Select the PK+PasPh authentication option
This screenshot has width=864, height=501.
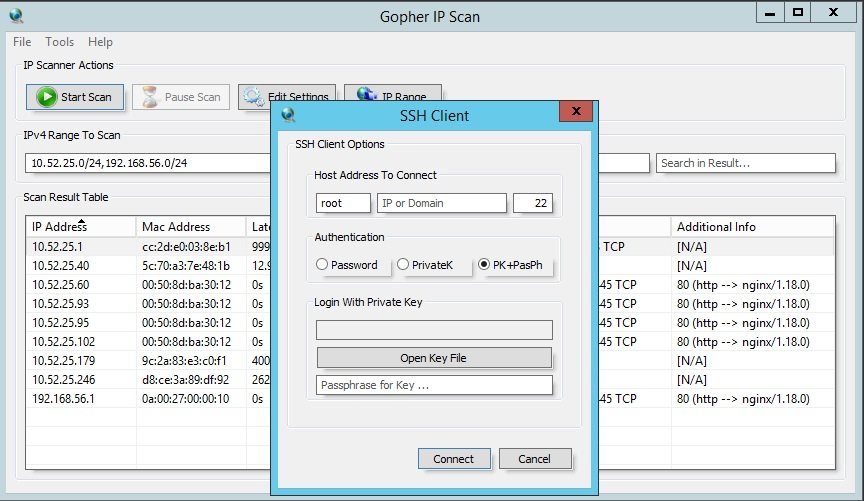click(x=510, y=265)
